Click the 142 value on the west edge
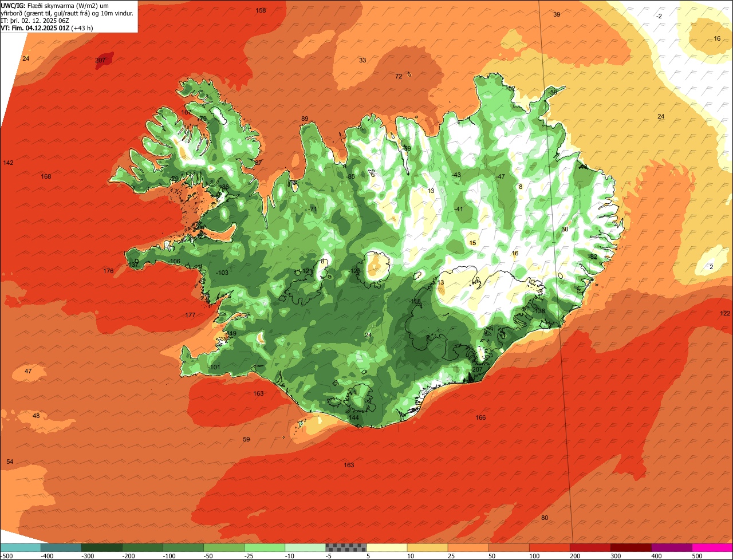 pos(8,163)
